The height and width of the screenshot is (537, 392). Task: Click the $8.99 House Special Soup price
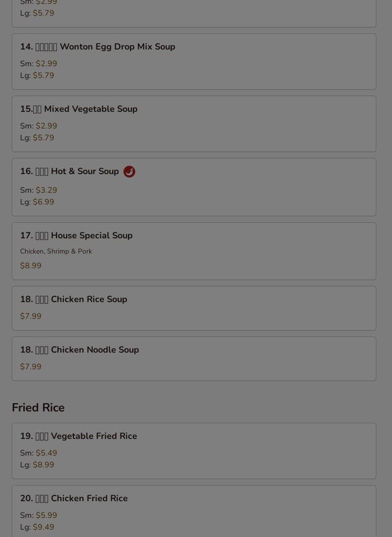[31, 266]
